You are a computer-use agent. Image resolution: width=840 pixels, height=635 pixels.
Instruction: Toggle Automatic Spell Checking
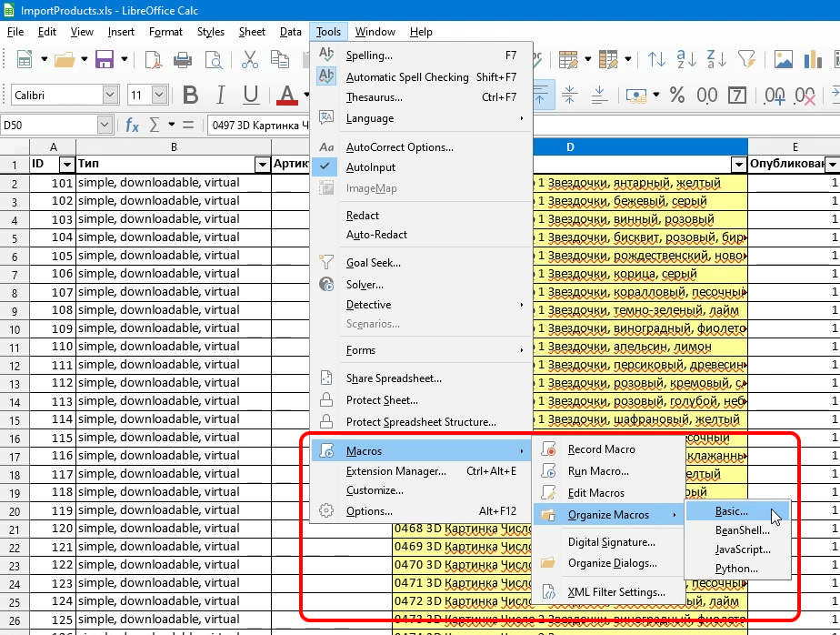click(406, 77)
